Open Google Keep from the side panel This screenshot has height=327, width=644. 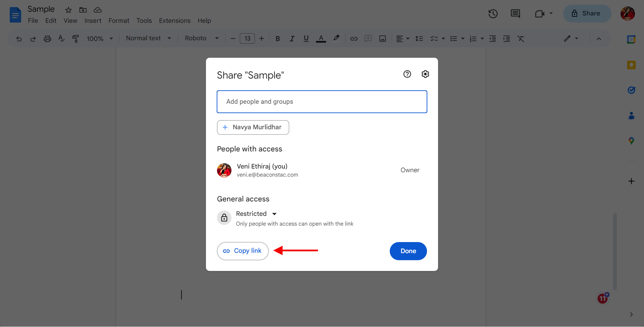[x=632, y=65]
